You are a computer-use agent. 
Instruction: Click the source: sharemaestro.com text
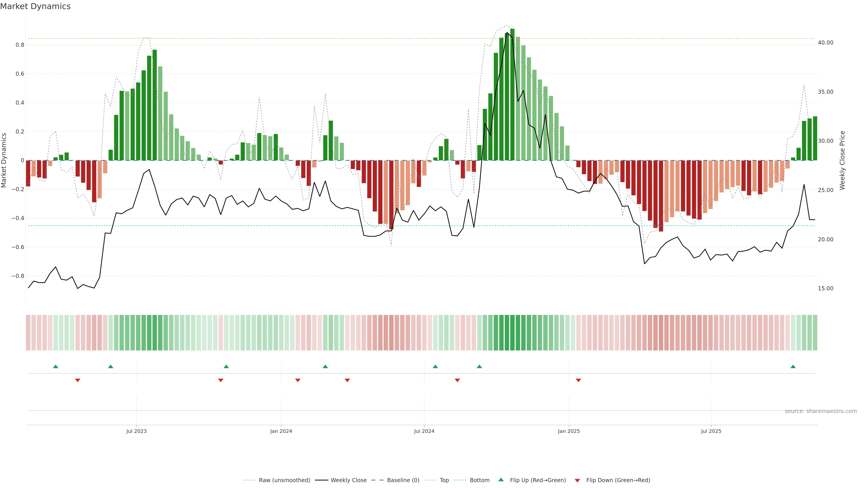click(821, 411)
